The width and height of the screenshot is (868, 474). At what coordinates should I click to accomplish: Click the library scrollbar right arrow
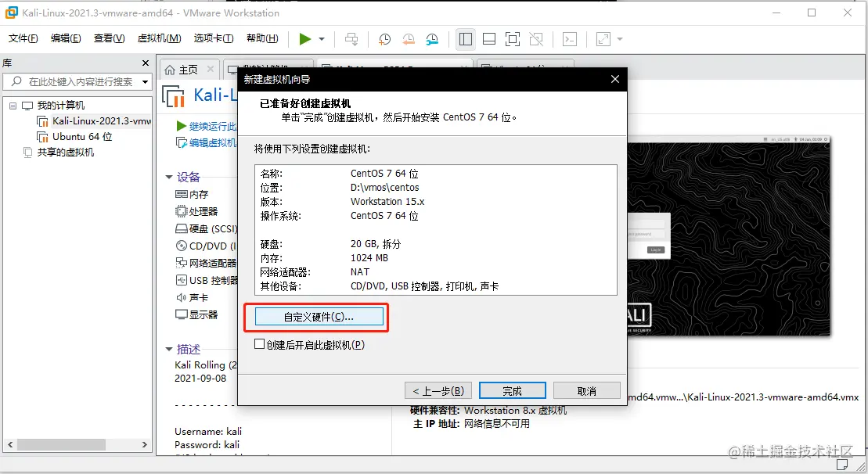click(x=145, y=445)
